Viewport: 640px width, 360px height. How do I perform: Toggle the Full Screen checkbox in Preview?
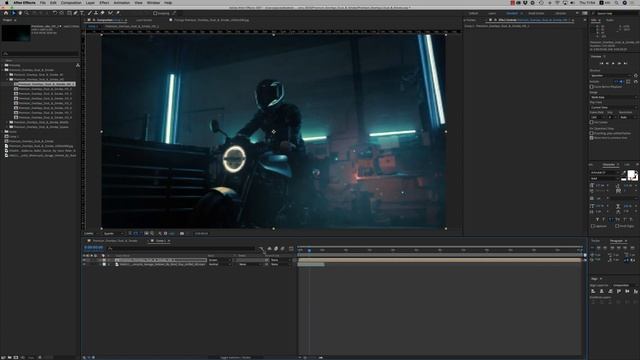point(591,122)
